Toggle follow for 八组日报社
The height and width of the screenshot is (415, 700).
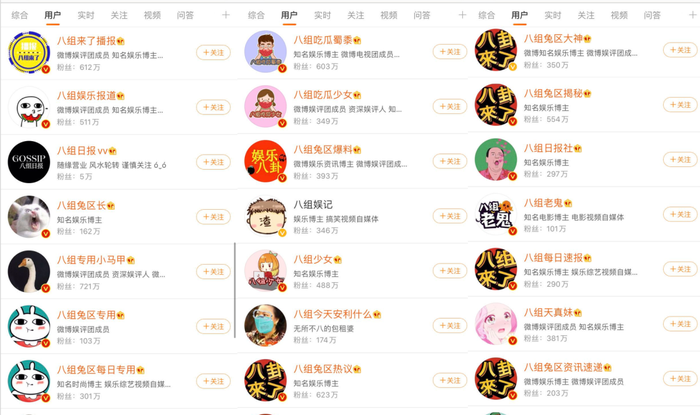tap(680, 159)
